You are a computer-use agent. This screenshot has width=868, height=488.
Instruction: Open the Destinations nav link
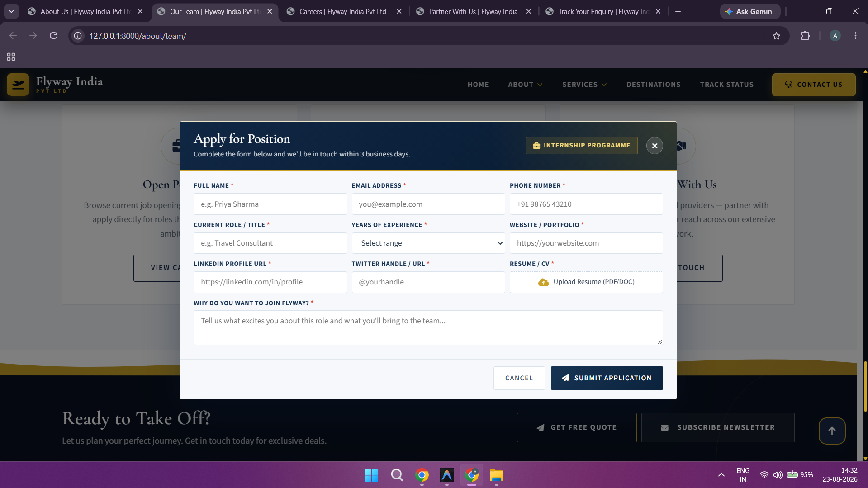tap(653, 85)
